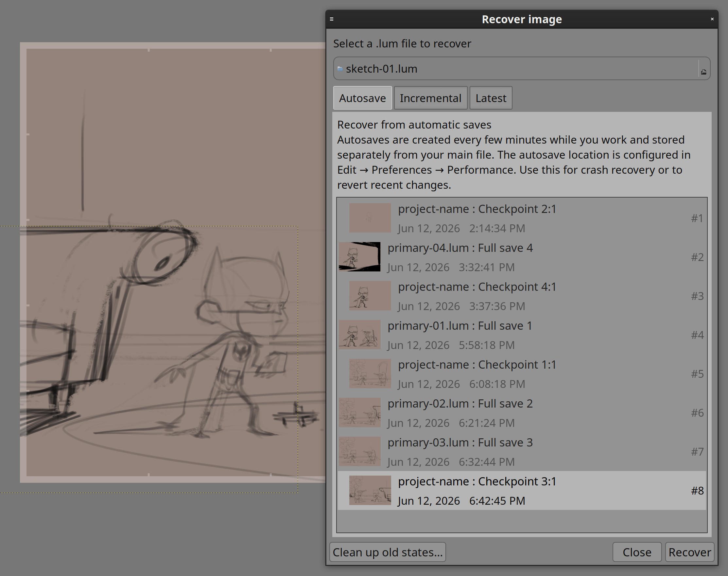Click the timestamp "3:37:36 PM"
This screenshot has height=576, width=728.
(x=497, y=306)
